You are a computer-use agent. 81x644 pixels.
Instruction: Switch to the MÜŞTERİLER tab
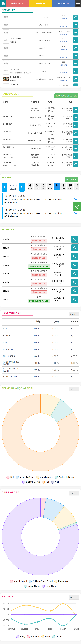[63, 4]
